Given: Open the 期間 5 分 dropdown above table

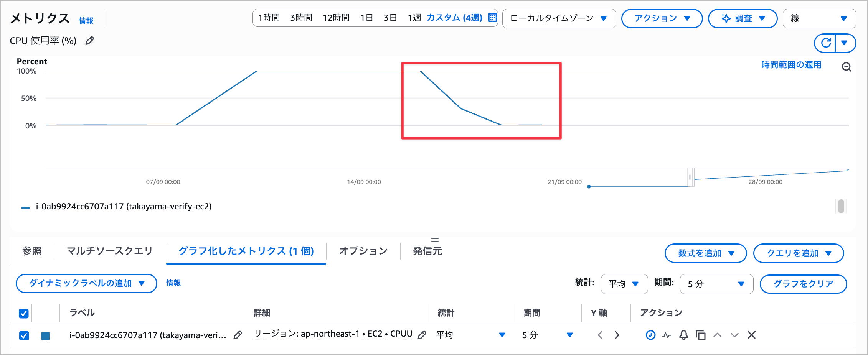Looking at the screenshot, I should [716, 284].
